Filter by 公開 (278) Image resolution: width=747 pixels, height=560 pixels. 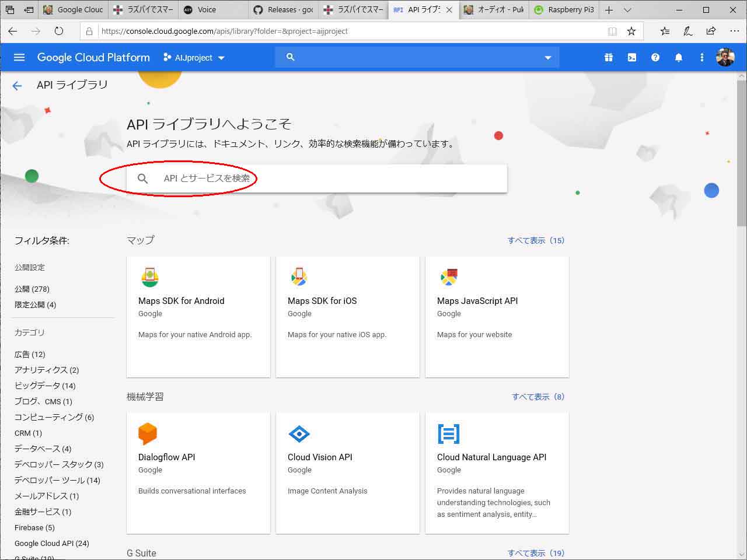coord(32,289)
